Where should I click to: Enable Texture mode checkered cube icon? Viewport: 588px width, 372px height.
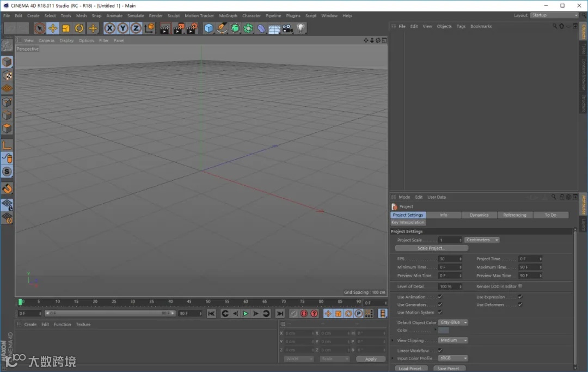7,75
